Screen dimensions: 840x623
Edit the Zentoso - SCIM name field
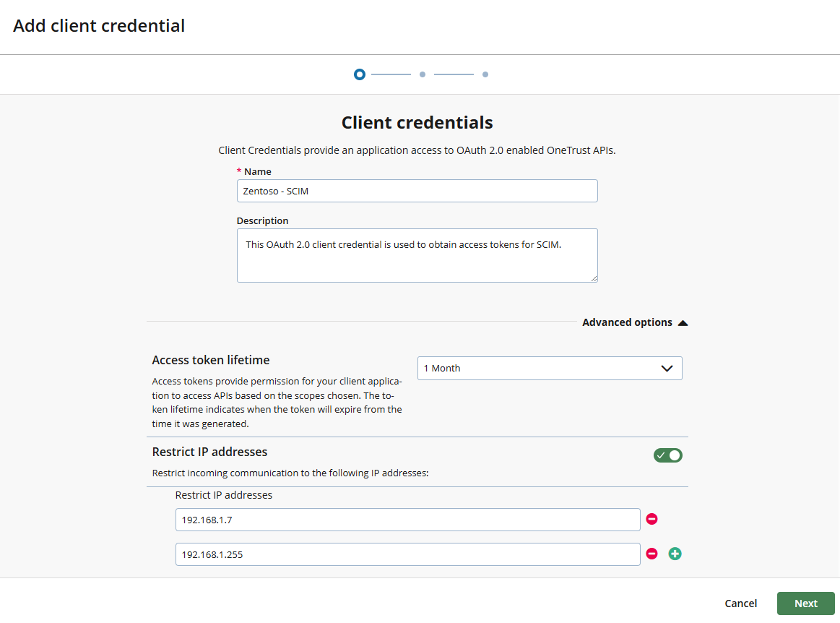[x=417, y=191]
